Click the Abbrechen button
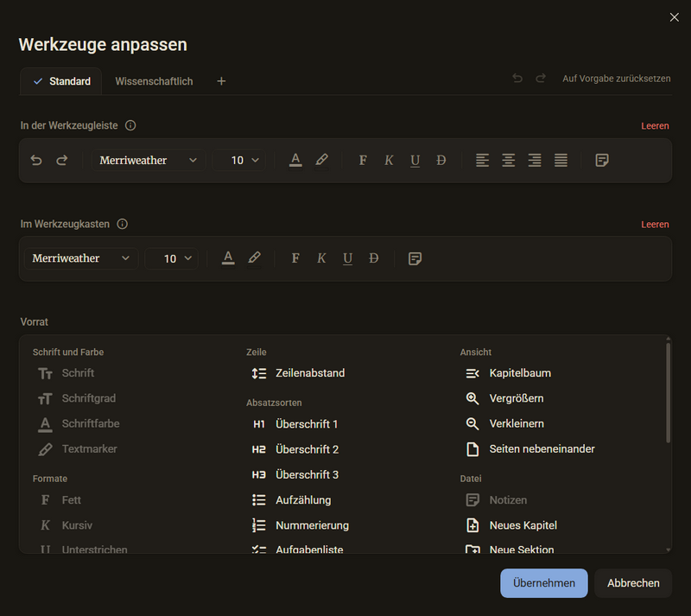 [633, 583]
